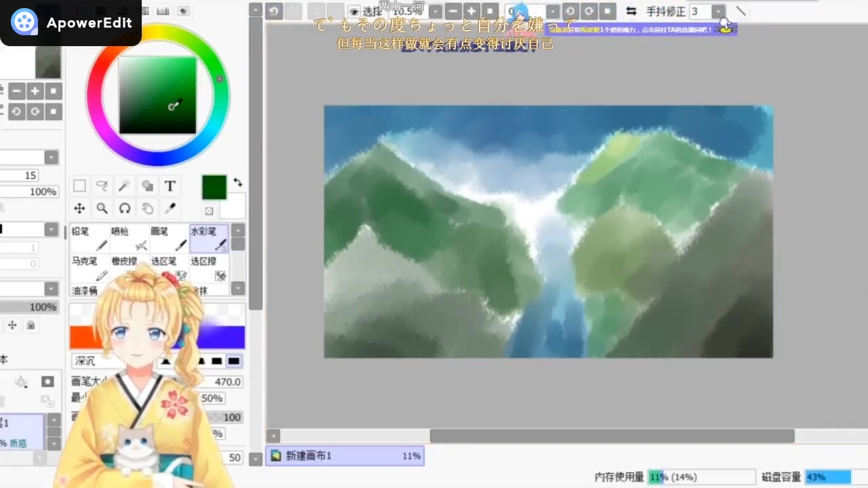
Task: Click the straight line mode icon
Action: [x=741, y=11]
